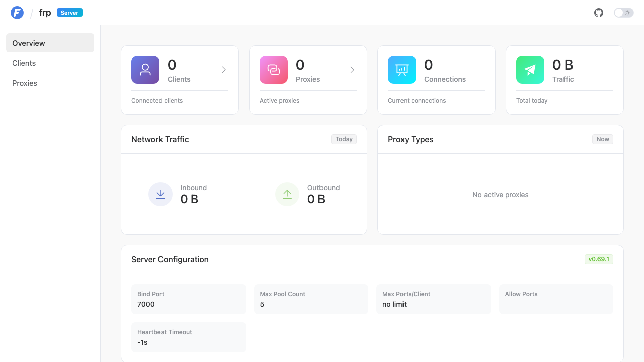Click the Inbound 0 B value
Screen dimensions: 644x362
[x=189, y=199]
